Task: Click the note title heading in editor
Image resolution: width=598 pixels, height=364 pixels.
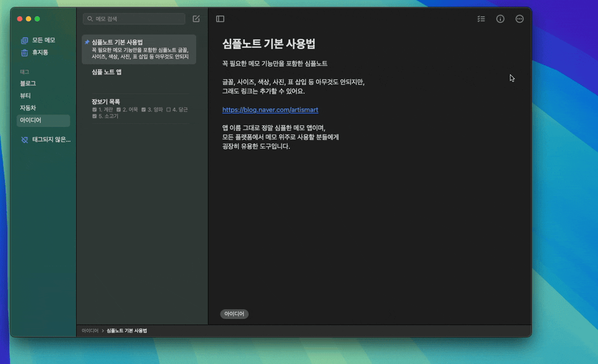Action: coord(269,44)
